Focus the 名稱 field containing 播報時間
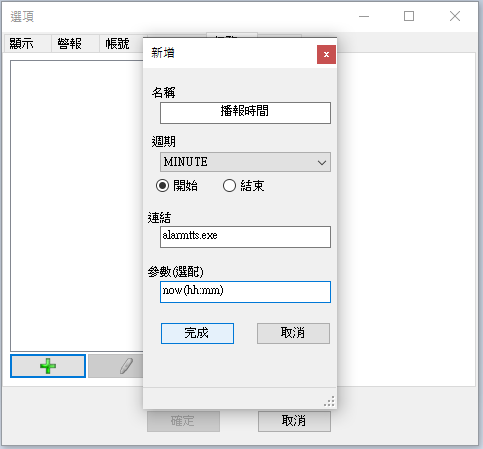Image resolution: width=483 pixels, height=449 pixels. (x=245, y=113)
